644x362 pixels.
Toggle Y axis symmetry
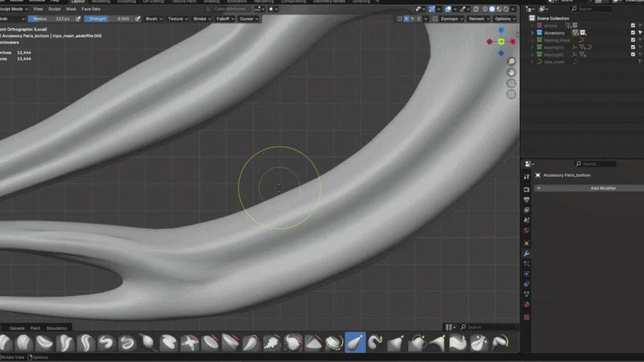pos(412,19)
